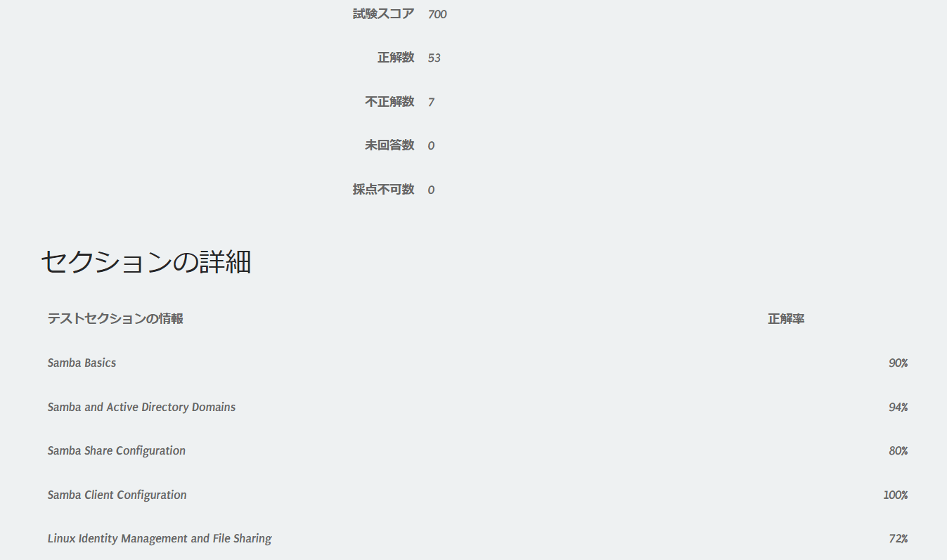
Task: Click the 未回答数 label
Action: pyautogui.click(x=389, y=145)
